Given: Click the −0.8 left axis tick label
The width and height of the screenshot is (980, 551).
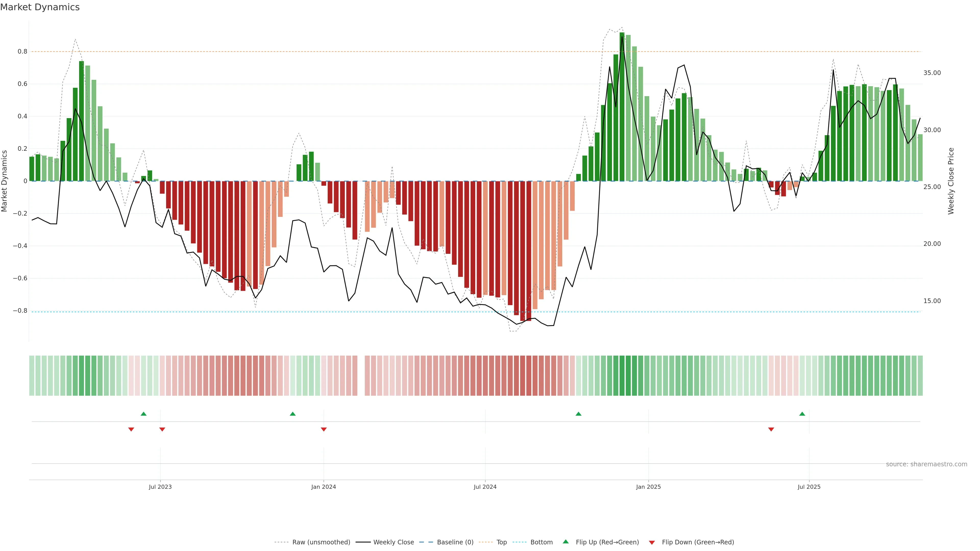Looking at the screenshot, I should pos(20,311).
